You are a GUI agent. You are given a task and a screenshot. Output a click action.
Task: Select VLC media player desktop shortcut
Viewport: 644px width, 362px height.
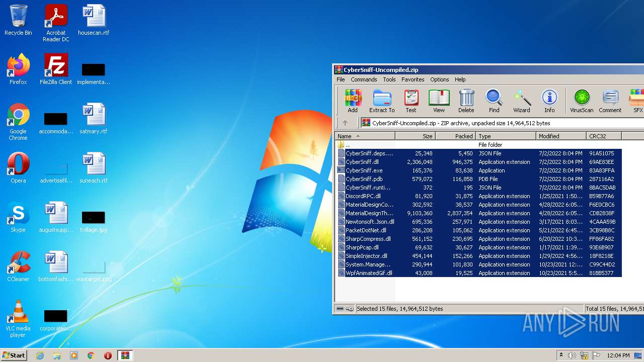coord(18,319)
